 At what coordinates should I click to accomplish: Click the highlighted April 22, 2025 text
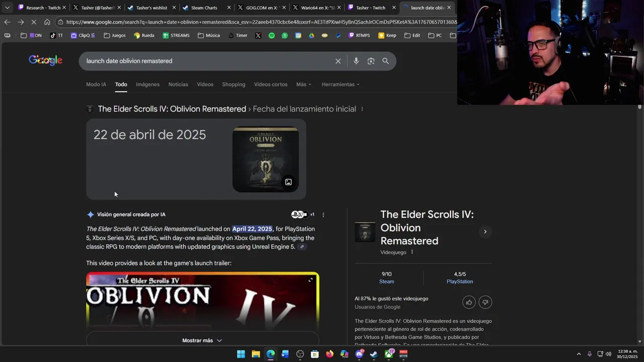252,229
